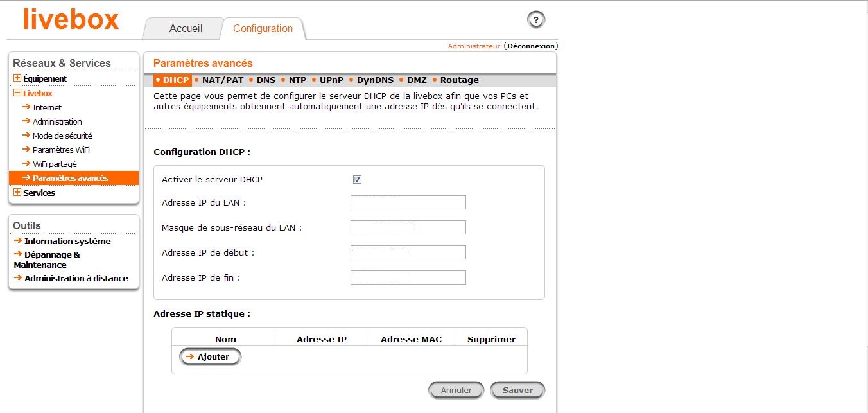Click the Annuler button

point(456,390)
